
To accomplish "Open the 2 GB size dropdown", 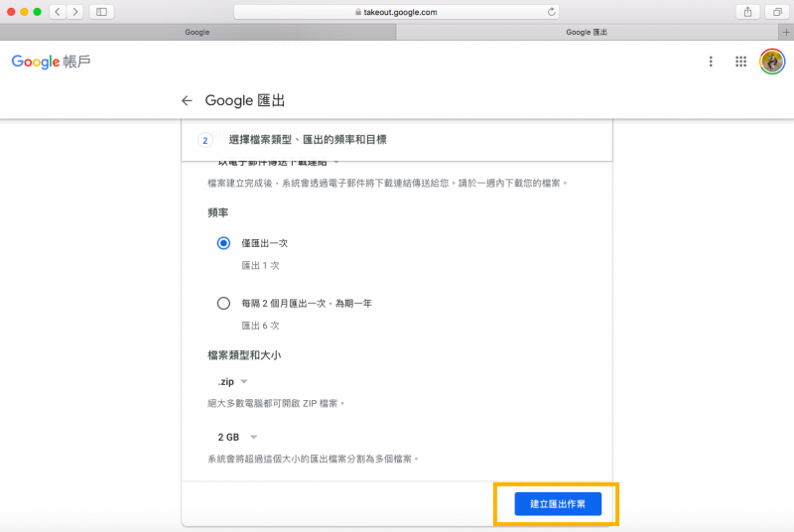I will click(237, 437).
